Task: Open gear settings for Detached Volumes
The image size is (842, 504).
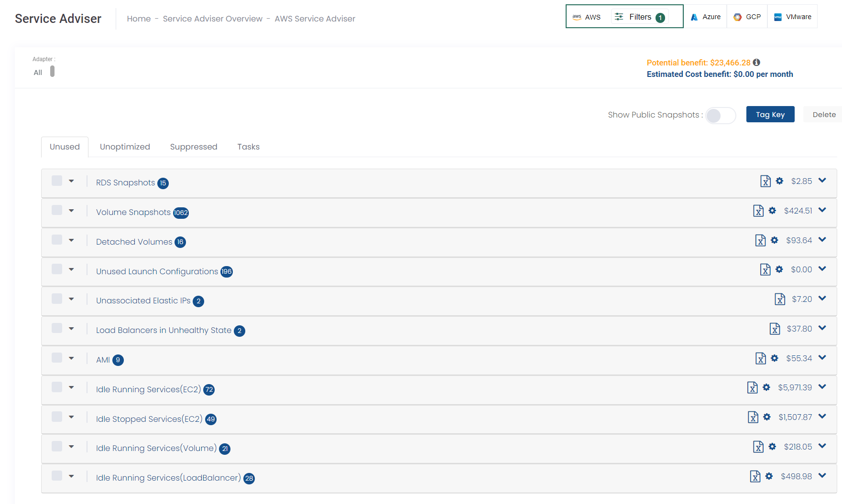Action: click(x=775, y=240)
